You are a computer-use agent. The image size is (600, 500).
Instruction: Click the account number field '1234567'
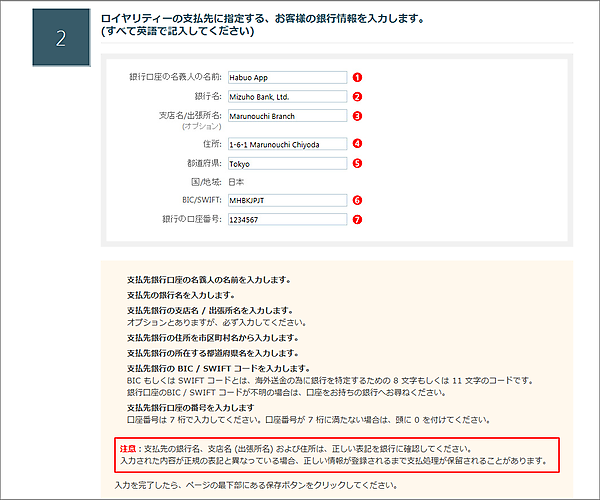pos(286,219)
